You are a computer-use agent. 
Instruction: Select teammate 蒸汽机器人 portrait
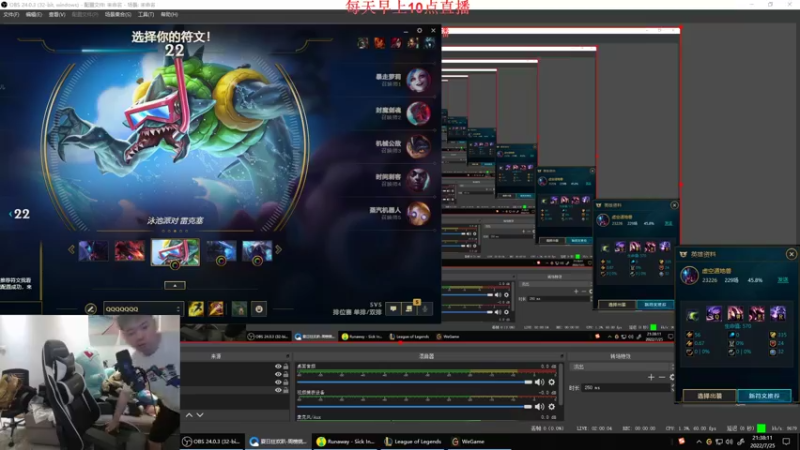(418, 213)
